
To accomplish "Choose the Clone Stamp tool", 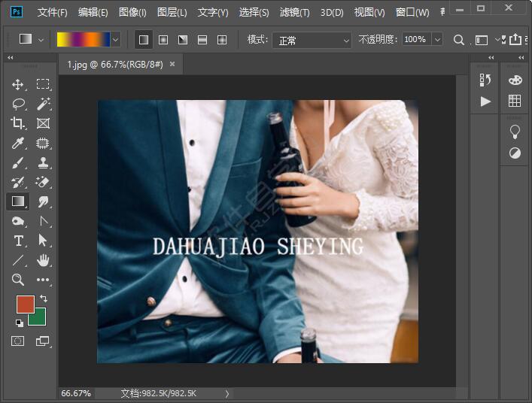I will point(43,162).
